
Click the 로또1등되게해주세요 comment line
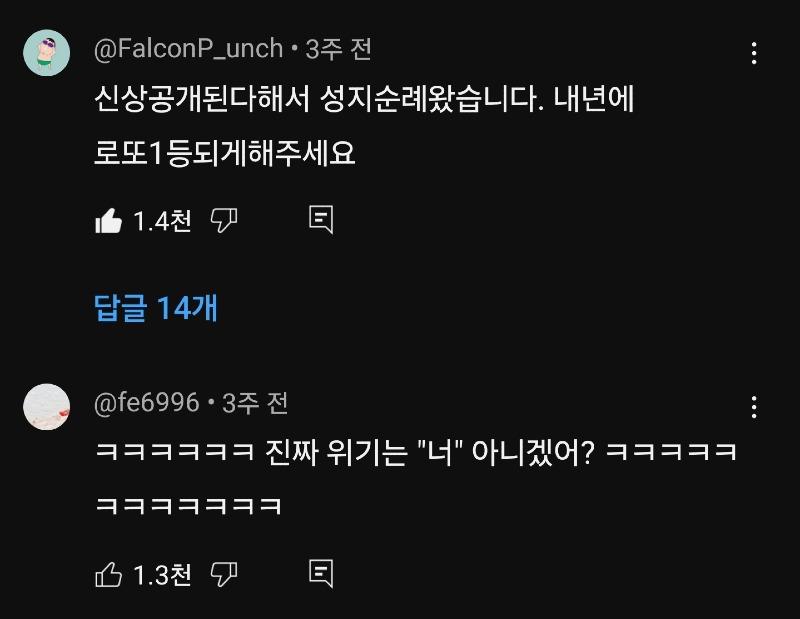(224, 154)
